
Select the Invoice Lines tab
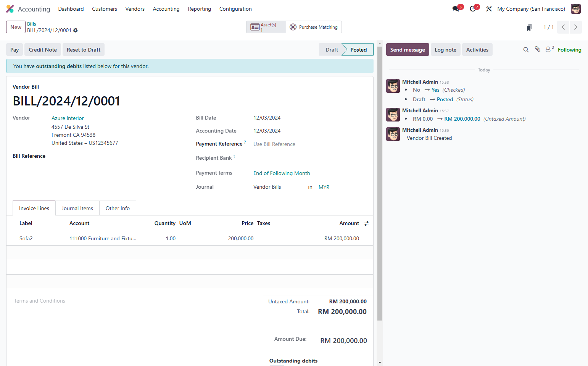point(34,208)
